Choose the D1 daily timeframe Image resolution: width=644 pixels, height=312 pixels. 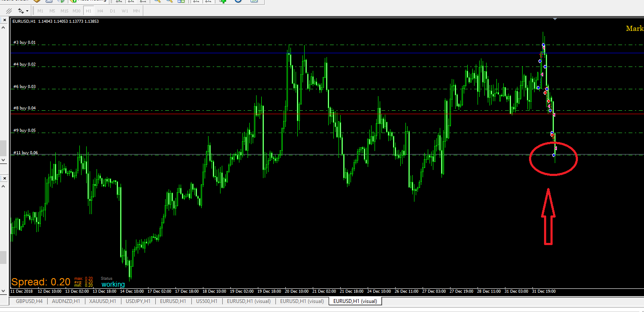[112, 10]
